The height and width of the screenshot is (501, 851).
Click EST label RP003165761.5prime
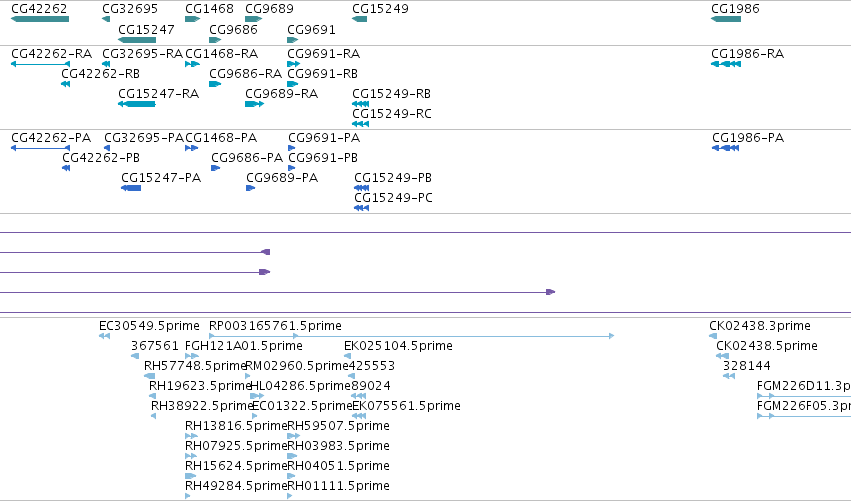click(276, 326)
